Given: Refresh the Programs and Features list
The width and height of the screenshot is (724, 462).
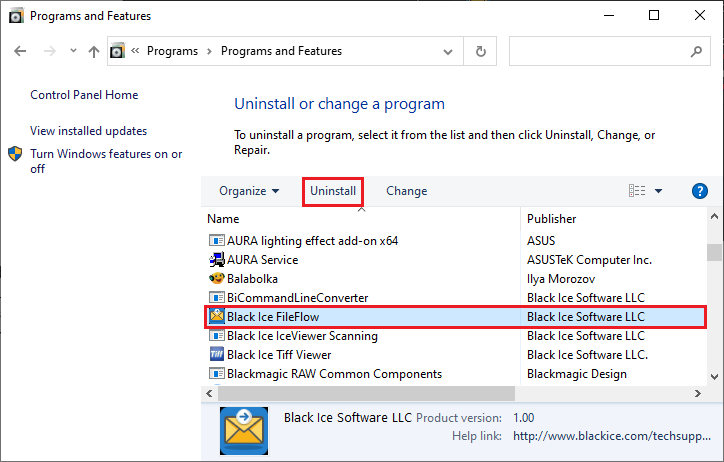Looking at the screenshot, I should [481, 51].
